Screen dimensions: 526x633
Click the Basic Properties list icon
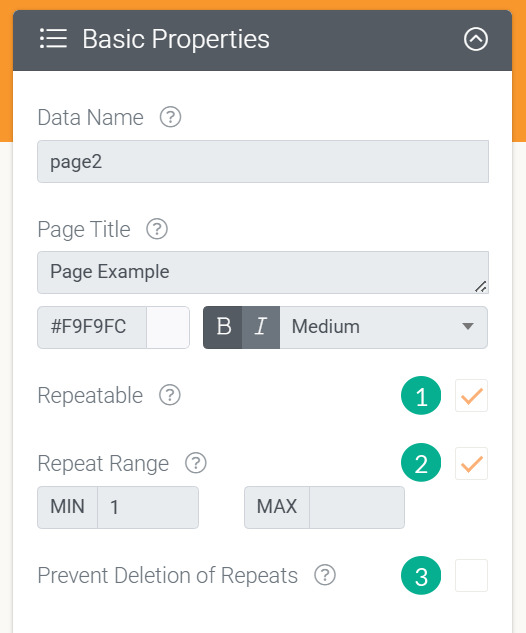pos(53,39)
